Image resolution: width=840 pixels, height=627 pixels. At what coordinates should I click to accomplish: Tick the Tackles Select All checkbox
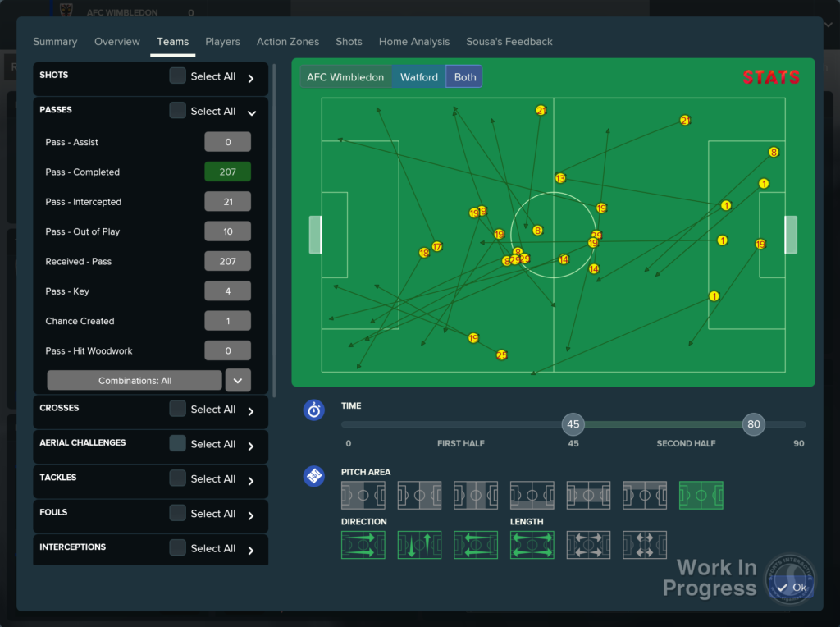(x=177, y=478)
